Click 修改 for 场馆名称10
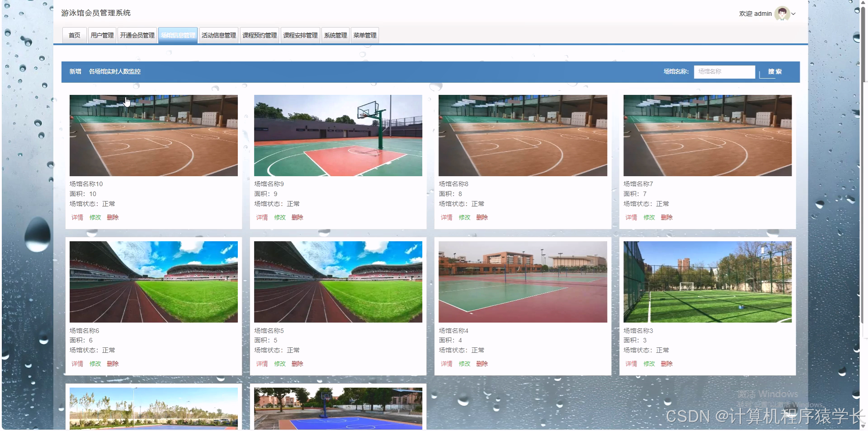 coord(95,217)
